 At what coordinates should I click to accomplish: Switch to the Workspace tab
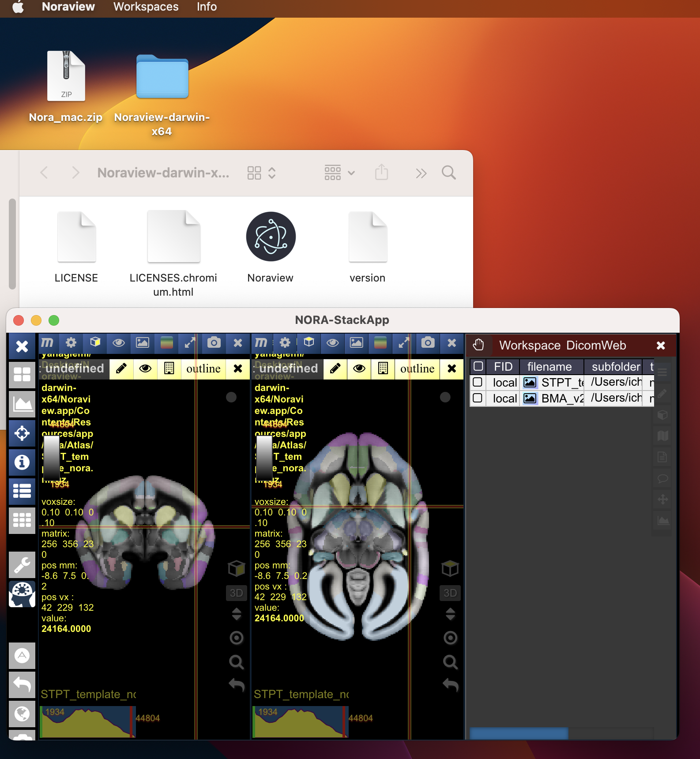click(x=530, y=346)
